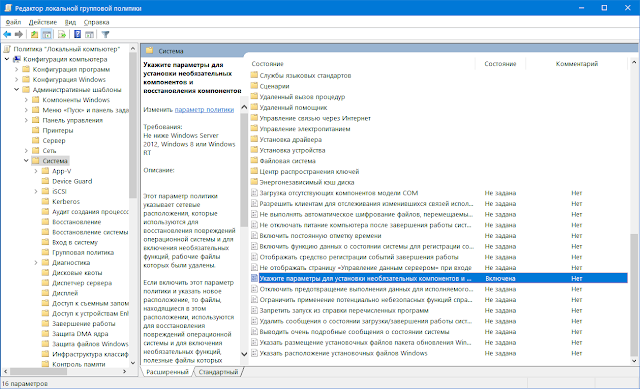Select the Сервер folder in tree
640x389 pixels.
pos(53,140)
